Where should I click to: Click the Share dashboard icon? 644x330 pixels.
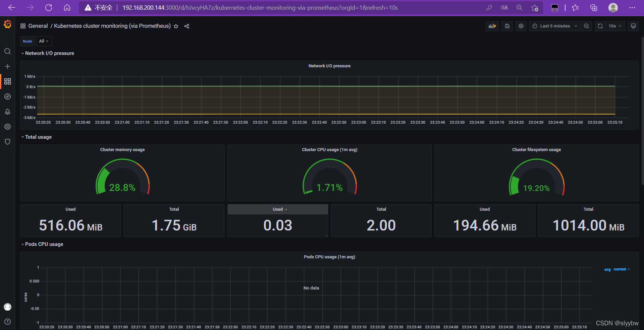pyautogui.click(x=187, y=26)
